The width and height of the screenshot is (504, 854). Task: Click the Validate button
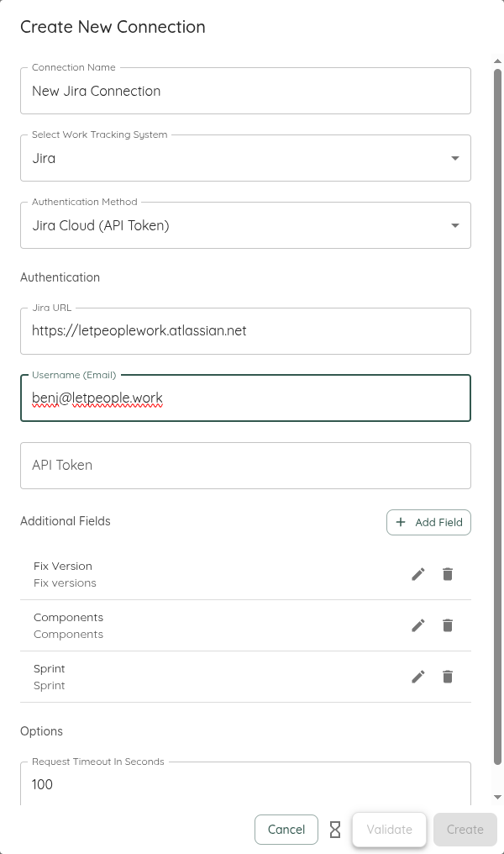click(x=389, y=830)
